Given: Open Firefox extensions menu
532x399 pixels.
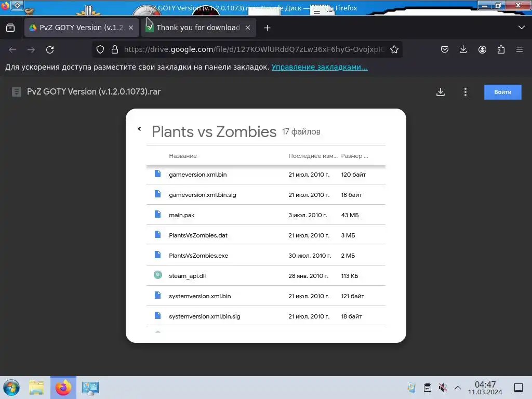Looking at the screenshot, I should point(501,49).
